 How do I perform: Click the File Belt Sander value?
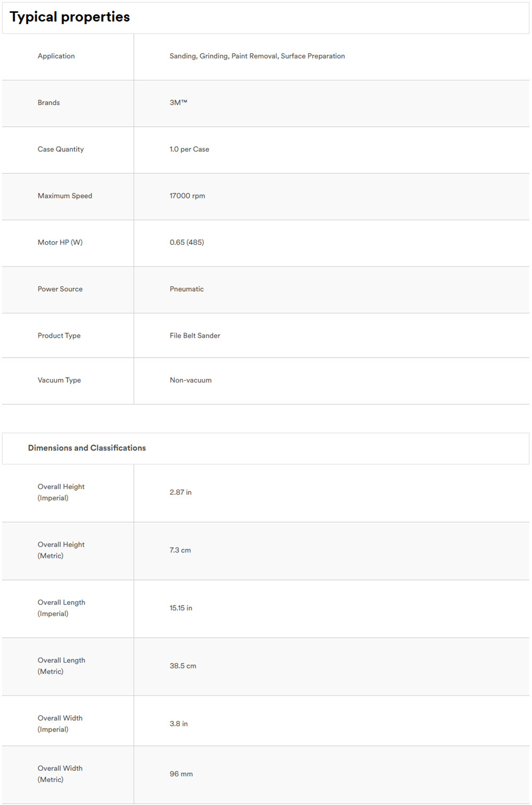tap(195, 336)
